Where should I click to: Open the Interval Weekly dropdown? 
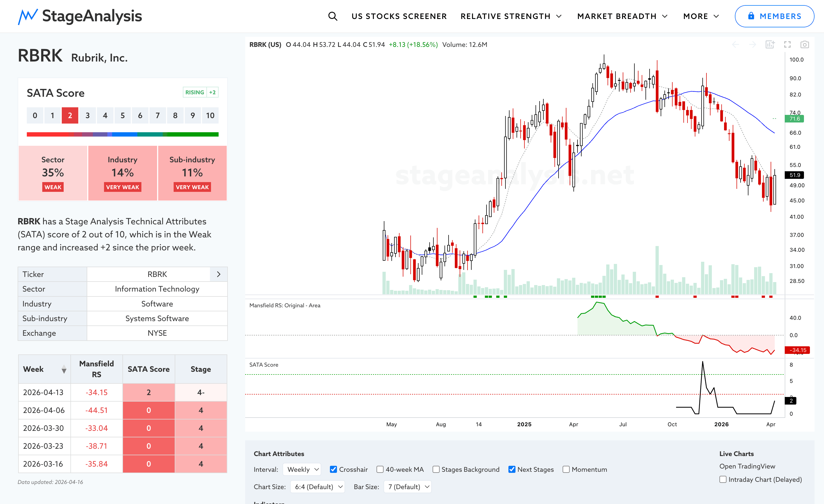pyautogui.click(x=302, y=469)
